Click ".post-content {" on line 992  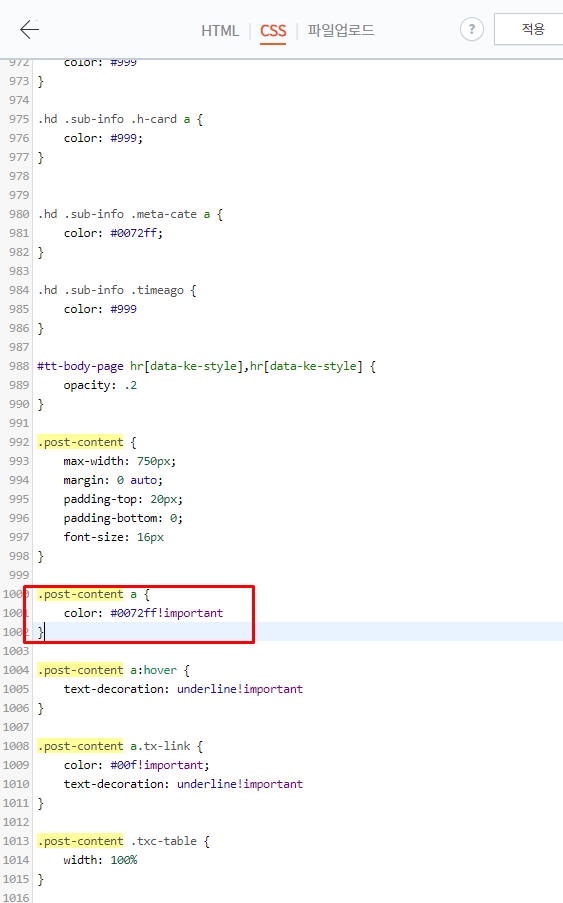tap(87, 442)
